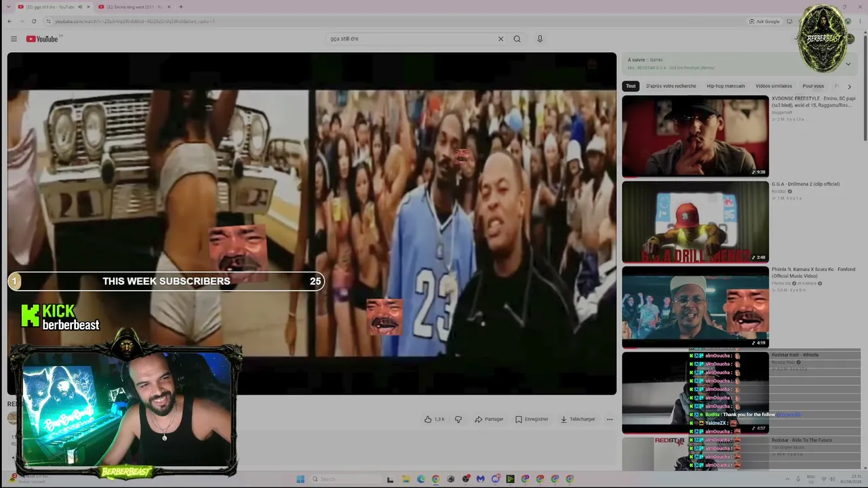Viewport: 868px width, 488px height.
Task: Click the main video player
Action: point(312,224)
